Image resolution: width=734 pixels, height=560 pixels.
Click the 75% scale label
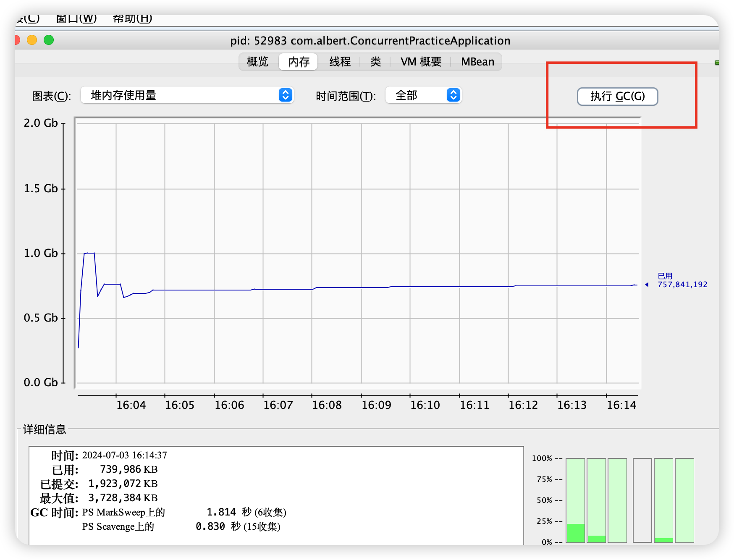coord(545,479)
